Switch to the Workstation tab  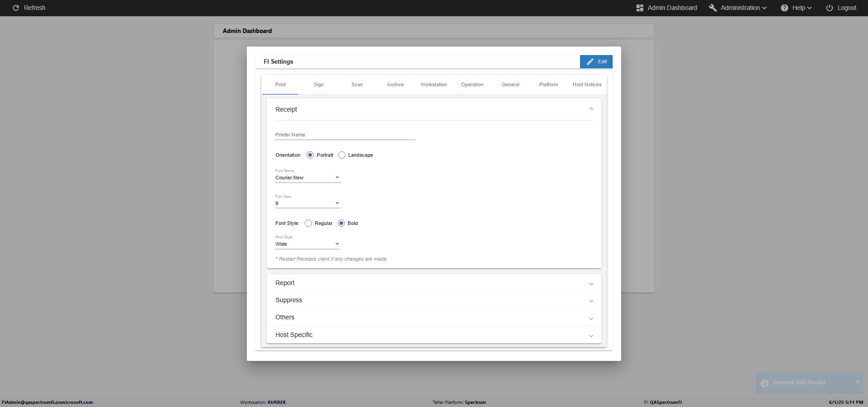(434, 84)
